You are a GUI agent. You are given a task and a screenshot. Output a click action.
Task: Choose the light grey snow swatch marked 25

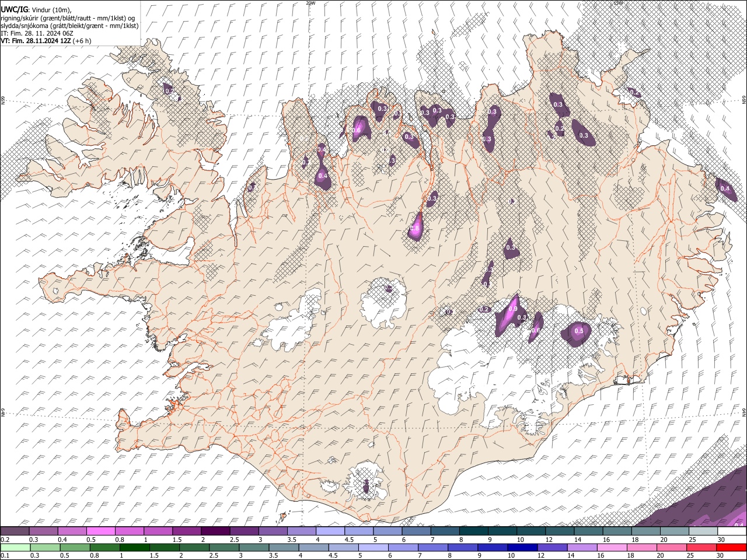coord(703,531)
